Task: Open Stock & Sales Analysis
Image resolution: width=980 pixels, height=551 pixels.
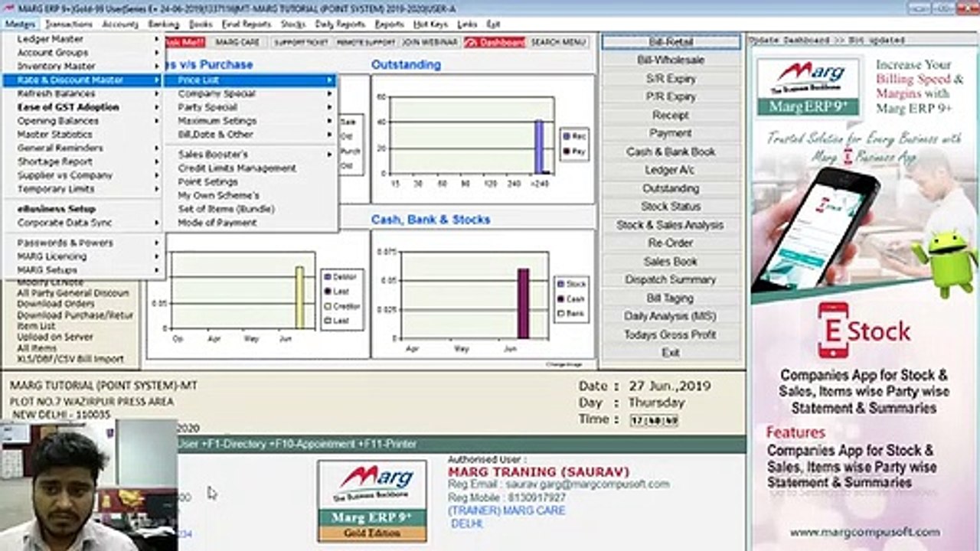Action: point(671,225)
